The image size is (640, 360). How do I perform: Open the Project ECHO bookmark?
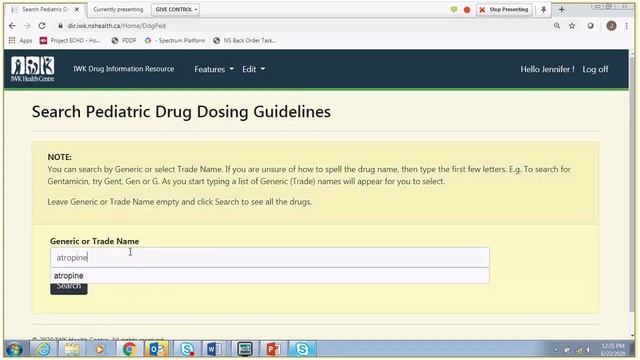pos(70,40)
